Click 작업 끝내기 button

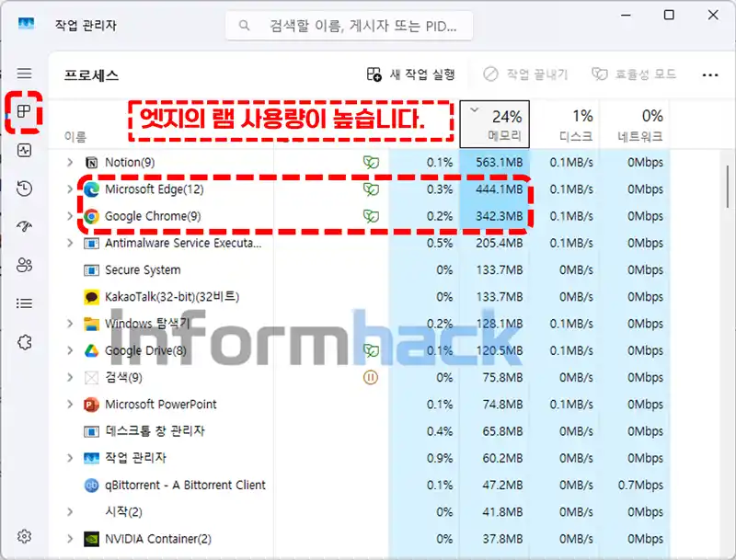(x=525, y=74)
